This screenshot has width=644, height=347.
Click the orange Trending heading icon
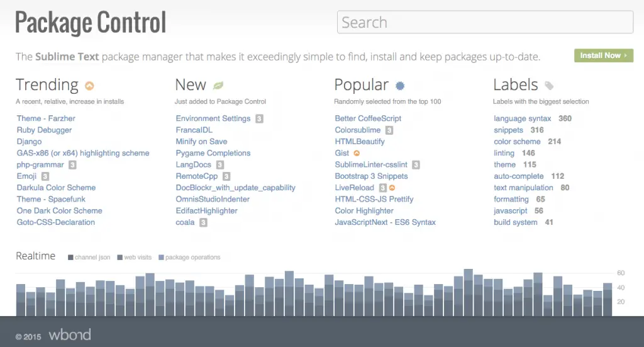coord(89,86)
